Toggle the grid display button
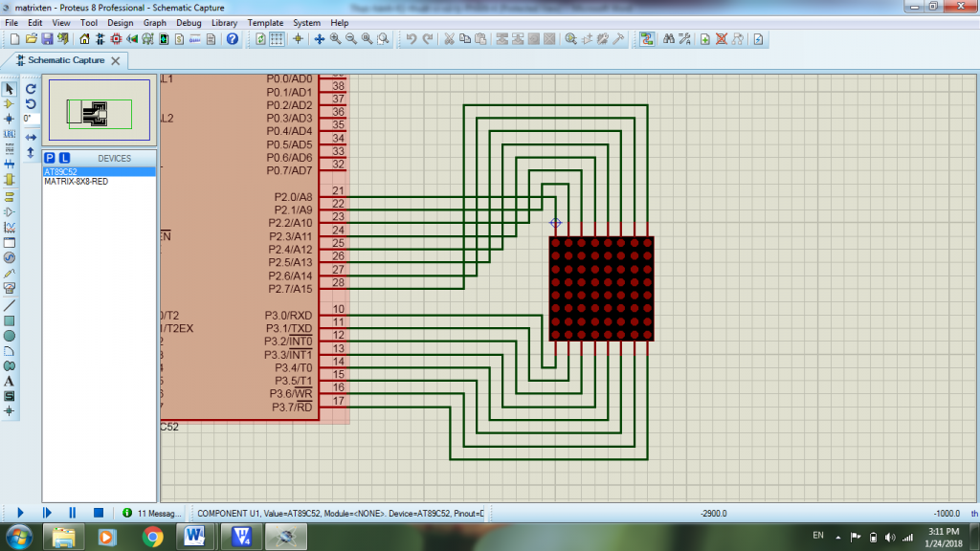 tap(277, 39)
